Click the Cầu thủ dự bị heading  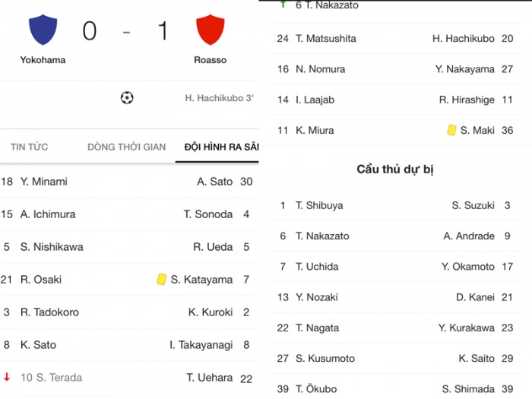[395, 169]
